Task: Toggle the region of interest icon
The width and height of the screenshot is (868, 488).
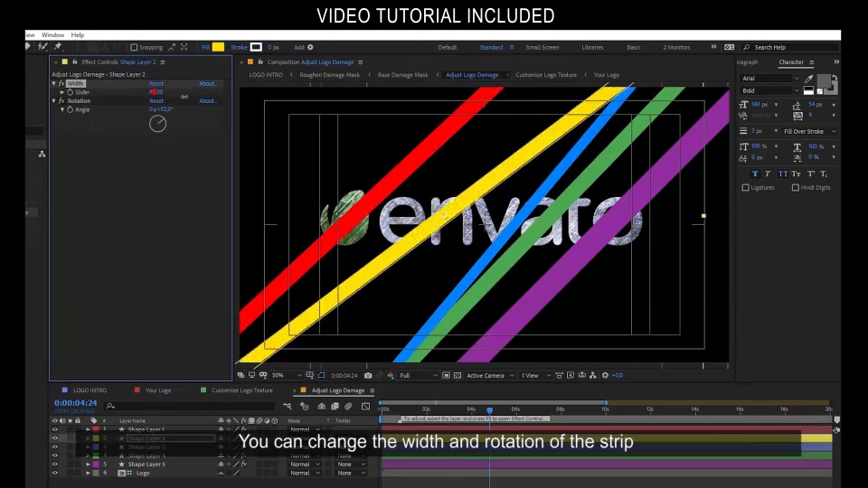Action: (446, 375)
